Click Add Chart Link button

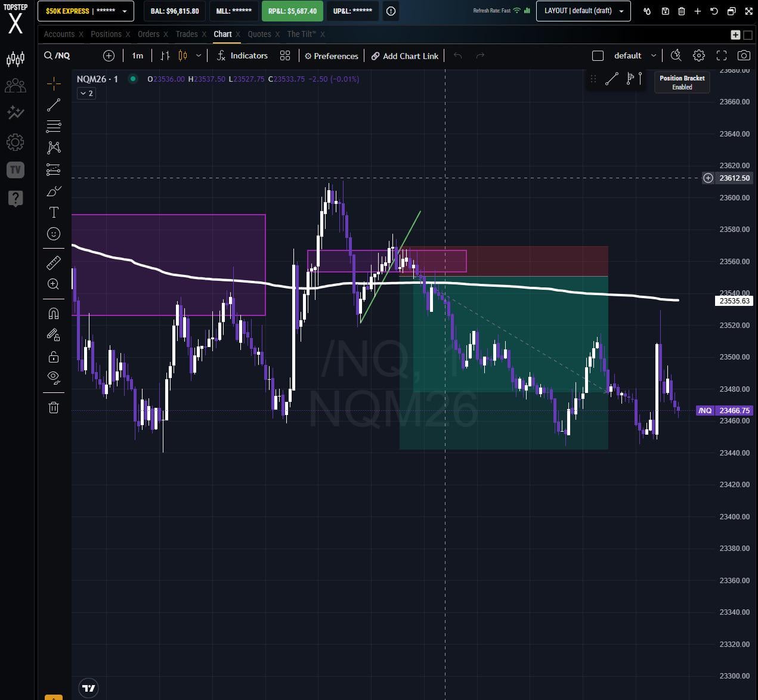(404, 56)
